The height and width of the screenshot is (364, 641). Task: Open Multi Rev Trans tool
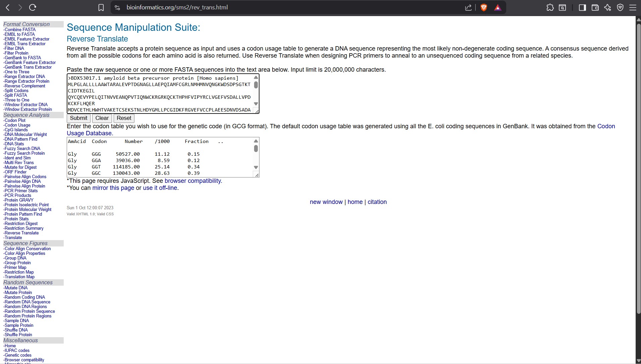tap(19, 162)
